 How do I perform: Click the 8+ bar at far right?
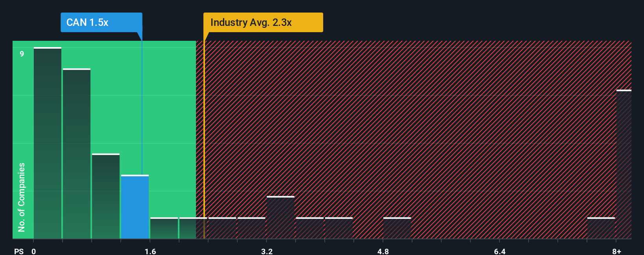point(624,164)
